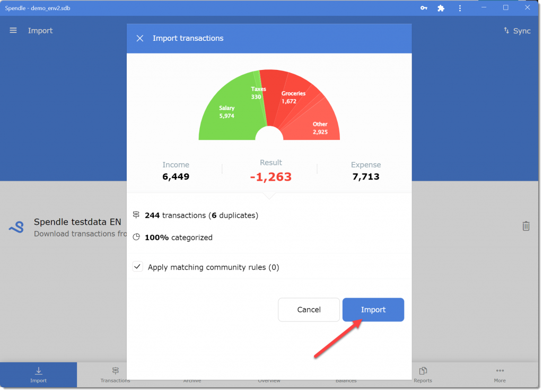The height and width of the screenshot is (392, 543).
Task: Click '244 transactions (6 duplicates)' text
Action: (202, 215)
